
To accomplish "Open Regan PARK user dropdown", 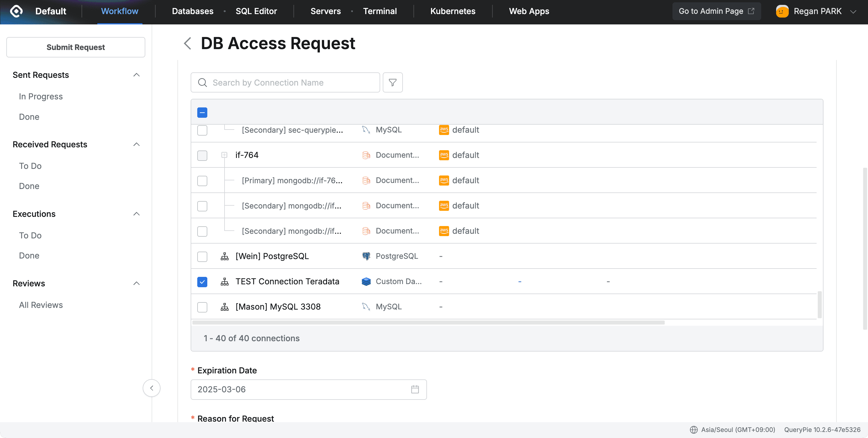I will 853,11.
